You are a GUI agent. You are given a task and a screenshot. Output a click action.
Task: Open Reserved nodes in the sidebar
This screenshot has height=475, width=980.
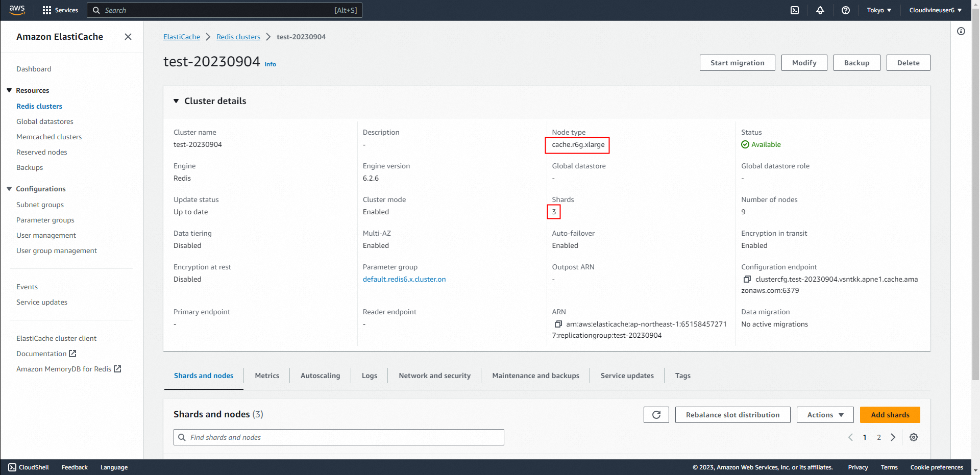42,152
